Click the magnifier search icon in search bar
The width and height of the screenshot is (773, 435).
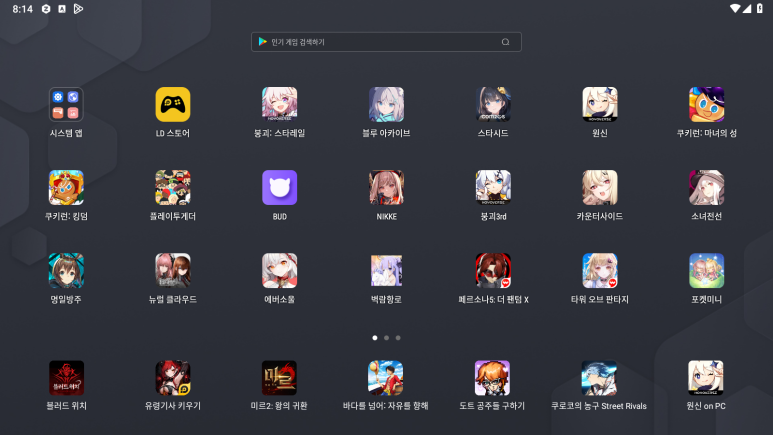505,42
